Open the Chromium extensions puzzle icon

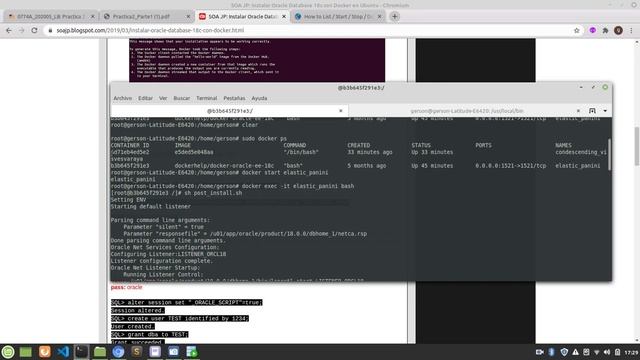pyautogui.click(x=606, y=31)
